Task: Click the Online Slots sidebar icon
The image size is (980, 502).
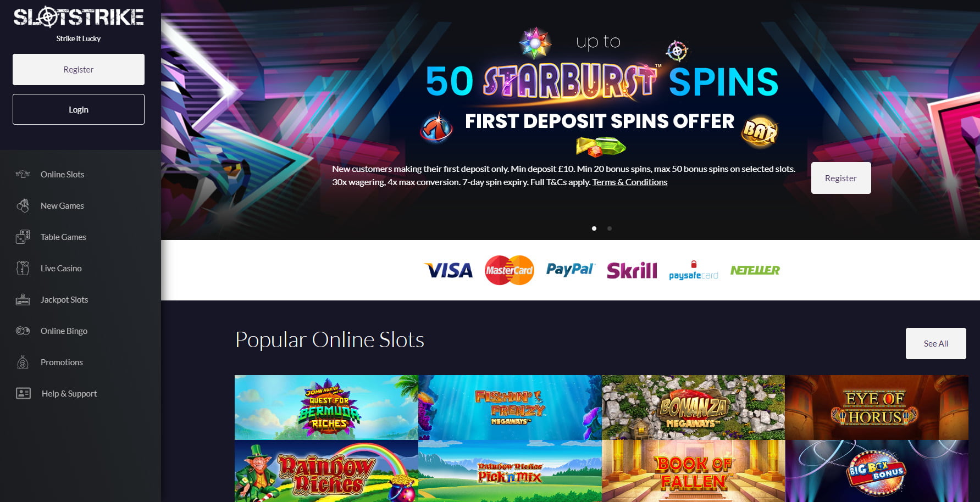Action: pos(23,174)
